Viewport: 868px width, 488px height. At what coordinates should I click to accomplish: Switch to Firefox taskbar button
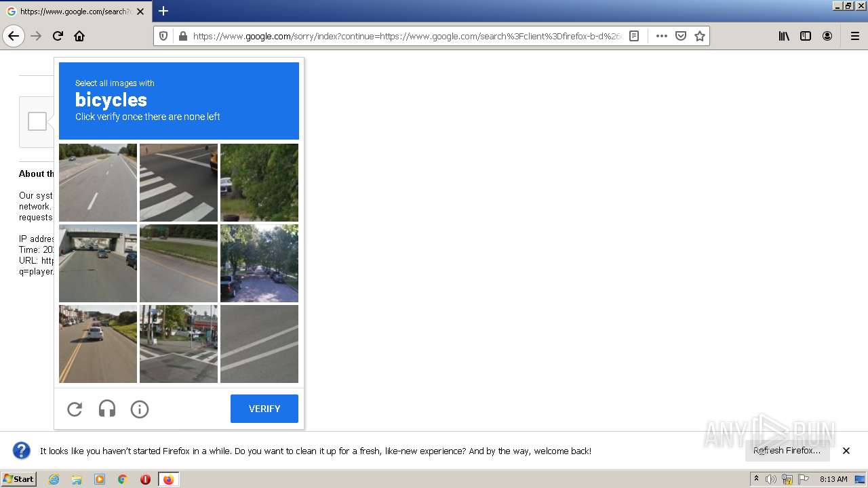click(169, 479)
